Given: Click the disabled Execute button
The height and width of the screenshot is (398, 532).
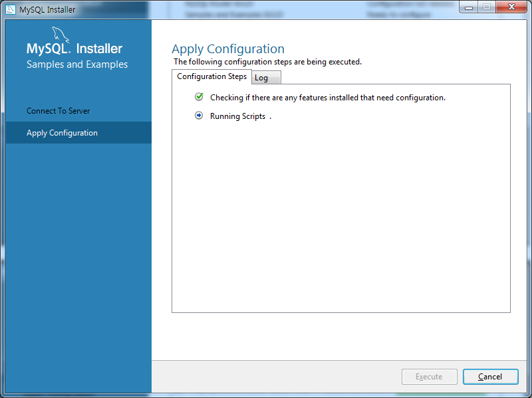Looking at the screenshot, I should pos(429,377).
